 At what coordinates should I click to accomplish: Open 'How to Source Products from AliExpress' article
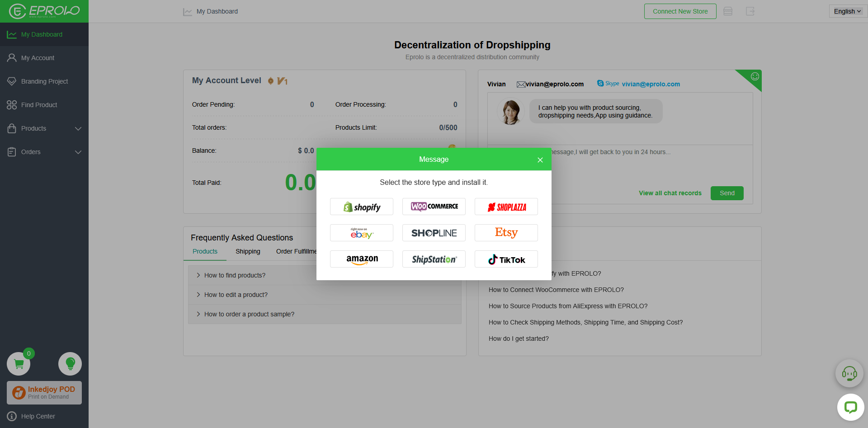tap(568, 306)
